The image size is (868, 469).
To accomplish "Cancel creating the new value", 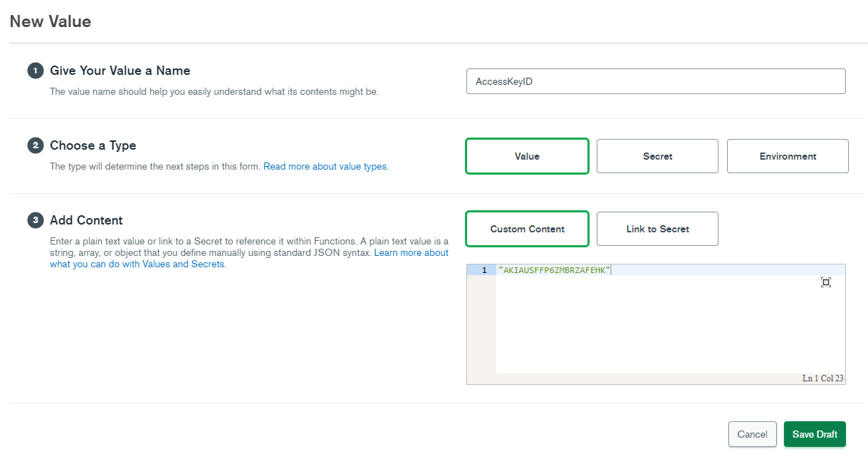I will tap(752, 434).
